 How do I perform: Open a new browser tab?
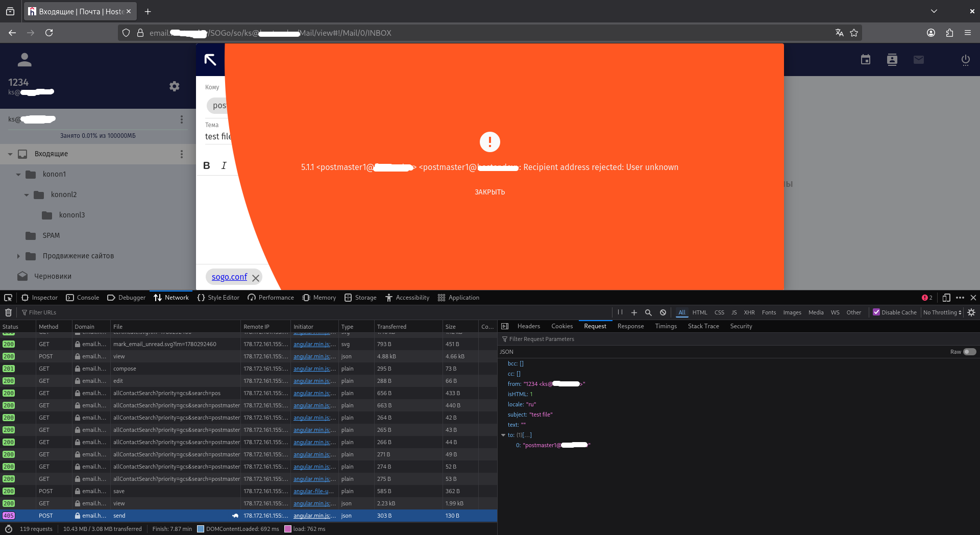[x=148, y=11]
